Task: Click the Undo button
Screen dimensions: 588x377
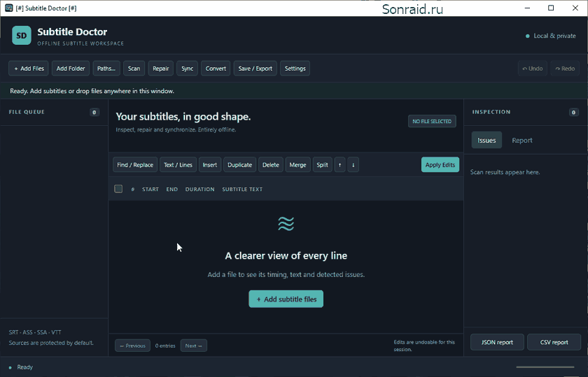Action: click(x=533, y=69)
